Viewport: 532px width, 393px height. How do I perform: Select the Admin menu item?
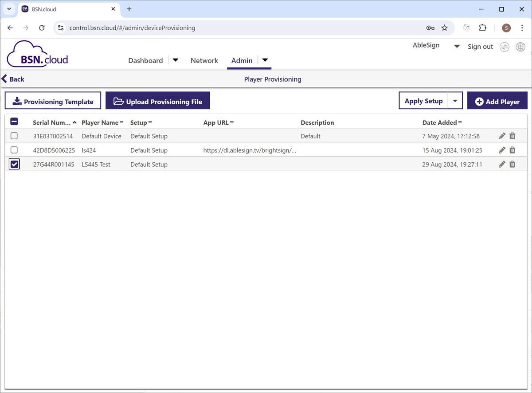tap(242, 60)
